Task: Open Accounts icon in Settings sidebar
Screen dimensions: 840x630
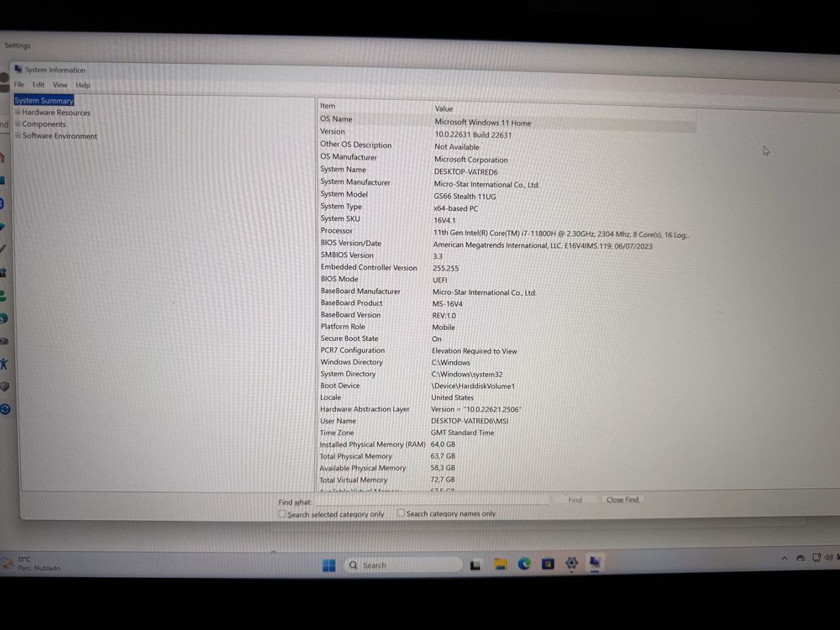Action: [x=3, y=295]
